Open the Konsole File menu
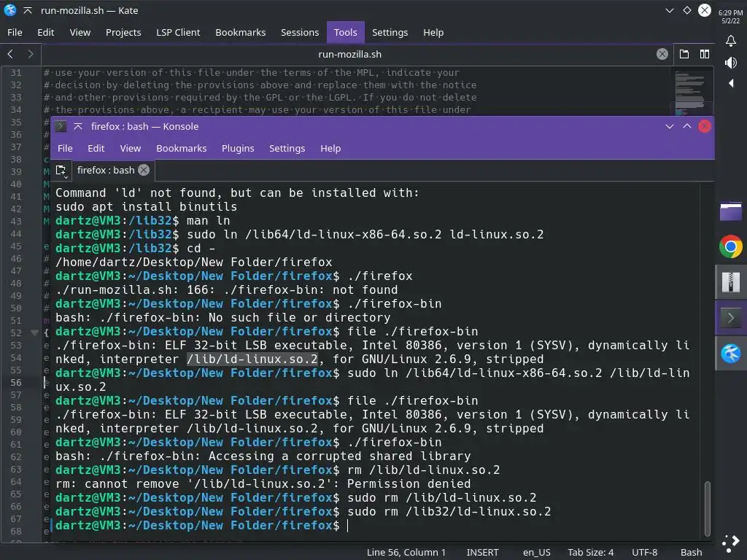 (65, 148)
